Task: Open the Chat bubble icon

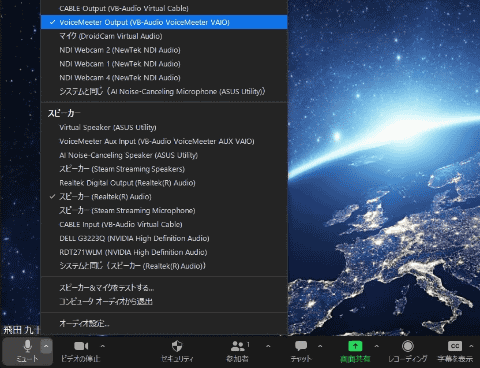Action: (301, 346)
